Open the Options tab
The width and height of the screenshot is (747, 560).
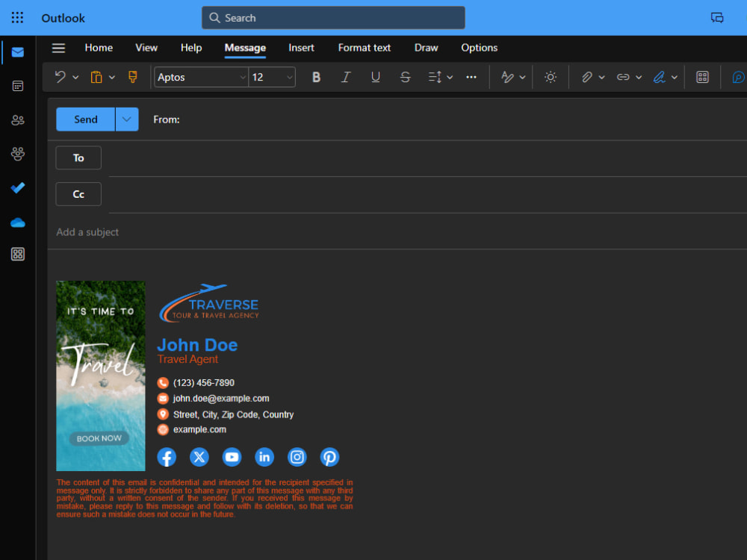point(480,48)
